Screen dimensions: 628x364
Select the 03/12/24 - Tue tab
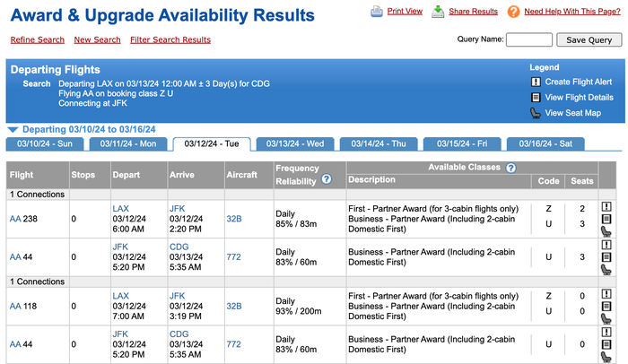click(x=212, y=144)
